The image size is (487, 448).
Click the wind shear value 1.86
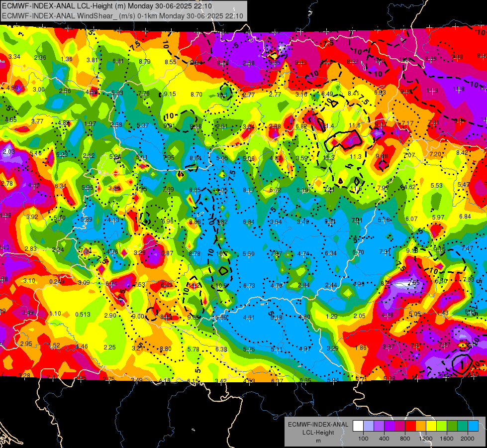click(361, 348)
